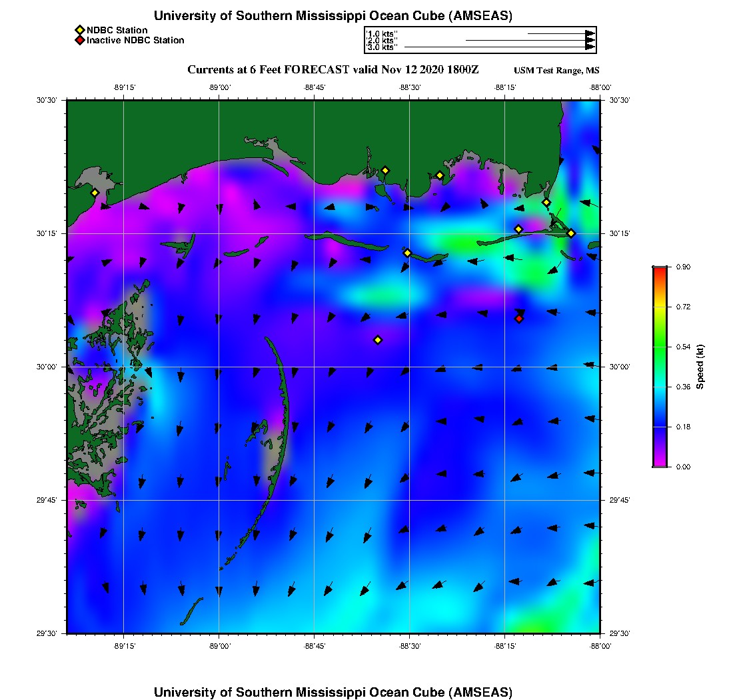Select the westernmost yellow station marker on the map
Viewport: 733px width, 700px height.
coord(95,193)
